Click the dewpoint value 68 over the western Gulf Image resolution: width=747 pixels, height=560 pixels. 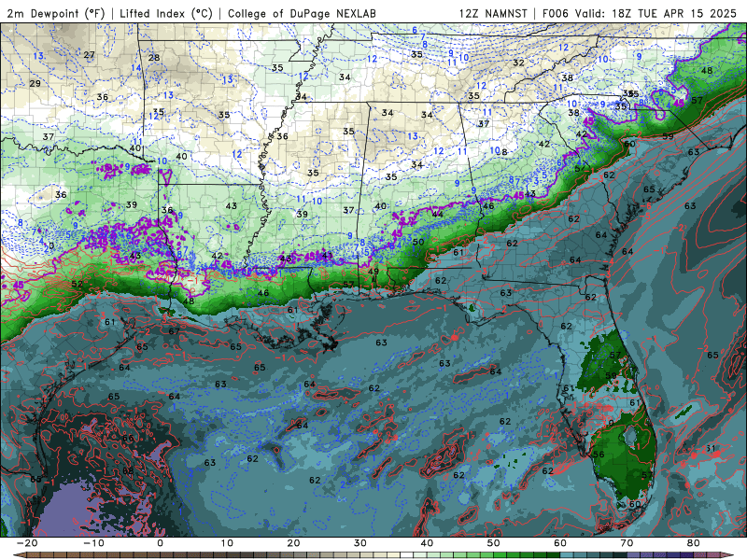(128, 470)
